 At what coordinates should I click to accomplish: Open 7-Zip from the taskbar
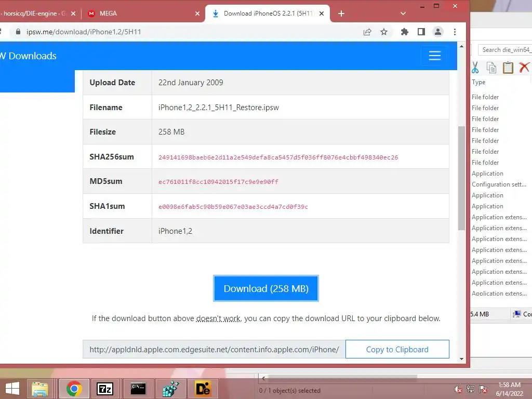tap(105, 389)
